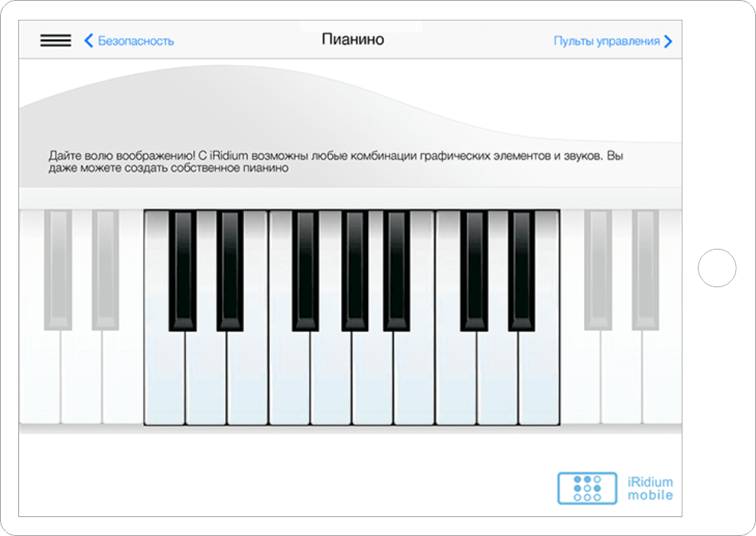Viewport: 756px width, 536px height.
Task: Tap the faded gray key at far right
Action: [x=646, y=270]
